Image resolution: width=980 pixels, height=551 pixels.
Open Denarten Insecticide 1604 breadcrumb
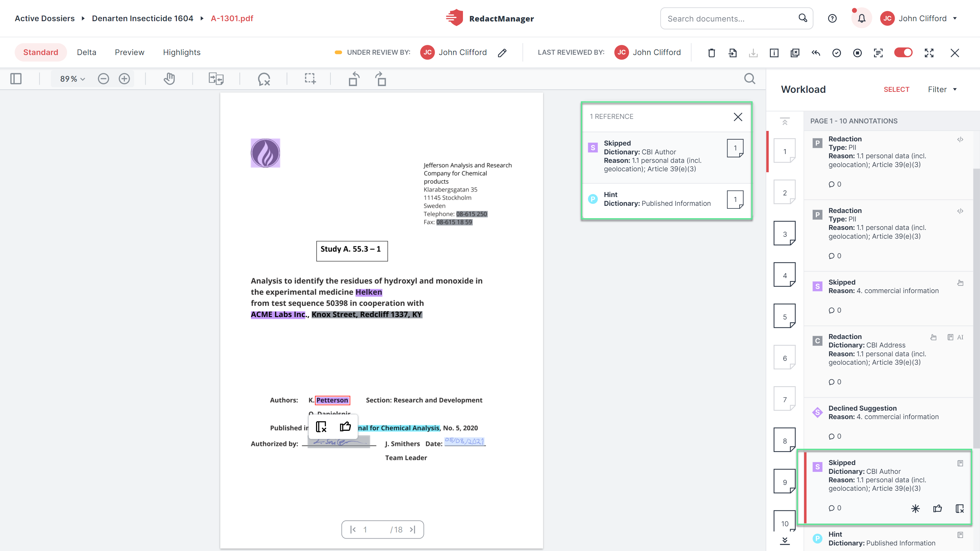pyautogui.click(x=142, y=18)
